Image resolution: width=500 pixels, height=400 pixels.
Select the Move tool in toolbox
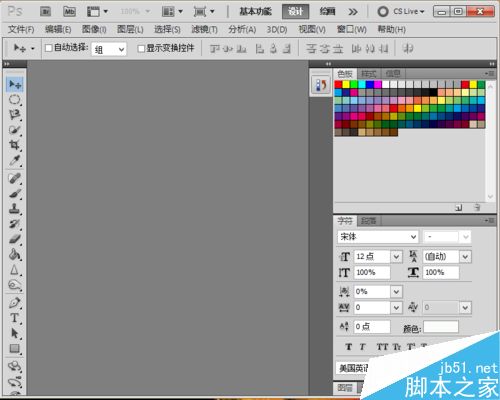click(15, 85)
